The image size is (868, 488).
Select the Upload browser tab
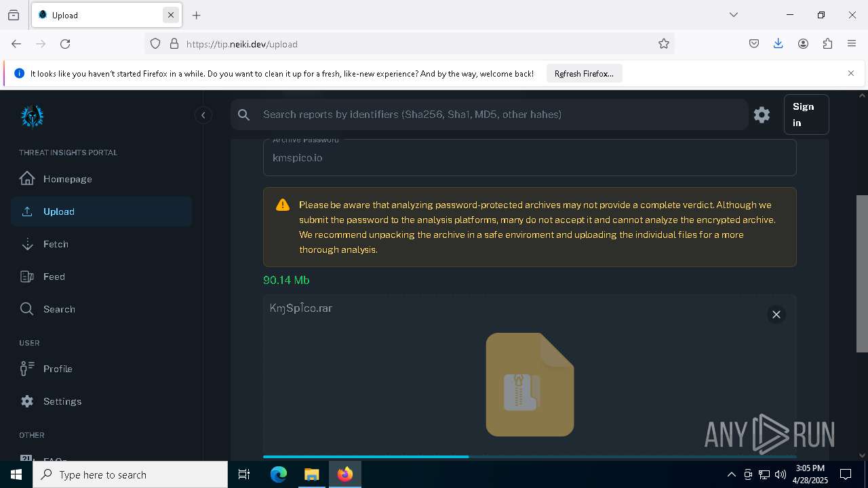pos(105,15)
